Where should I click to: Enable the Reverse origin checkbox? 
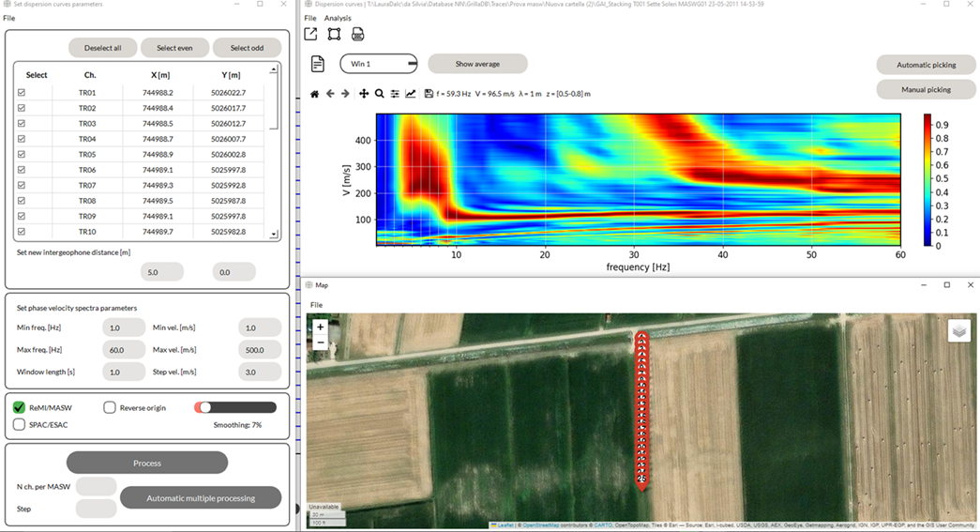click(110, 407)
